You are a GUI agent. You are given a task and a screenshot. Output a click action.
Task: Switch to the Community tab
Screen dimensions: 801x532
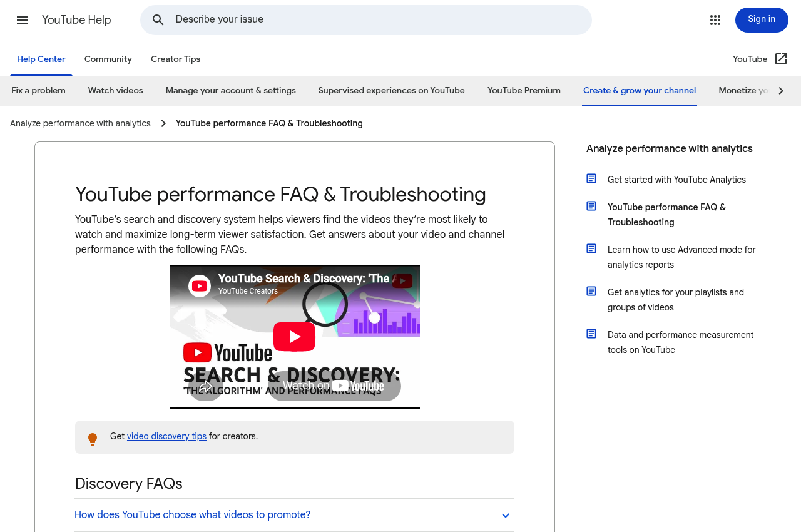[108, 59]
